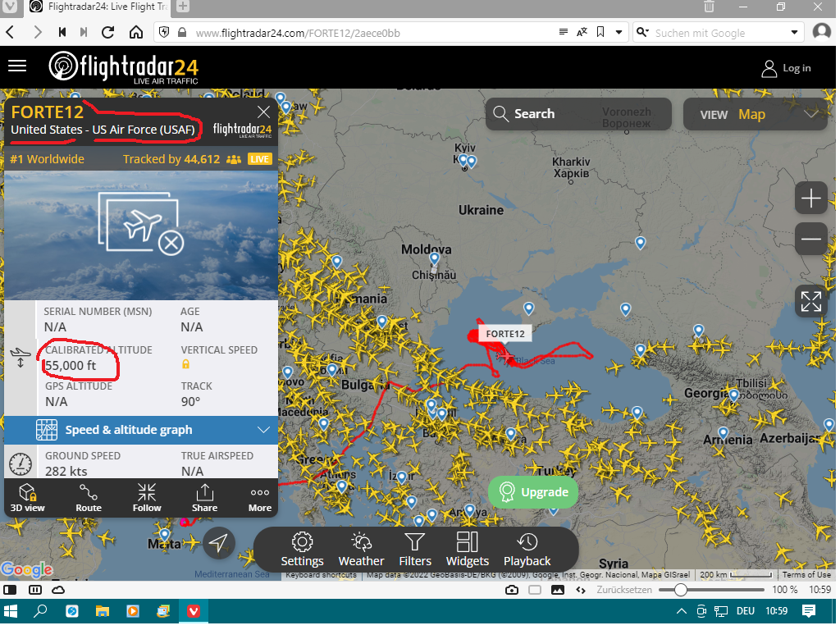Click the translate page icon

(x=582, y=32)
